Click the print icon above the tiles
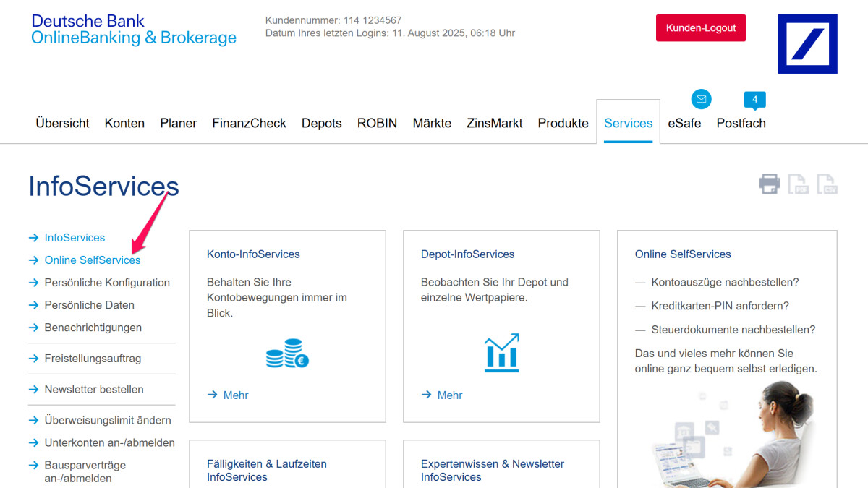Screen dimensions: 868x488 tap(770, 184)
